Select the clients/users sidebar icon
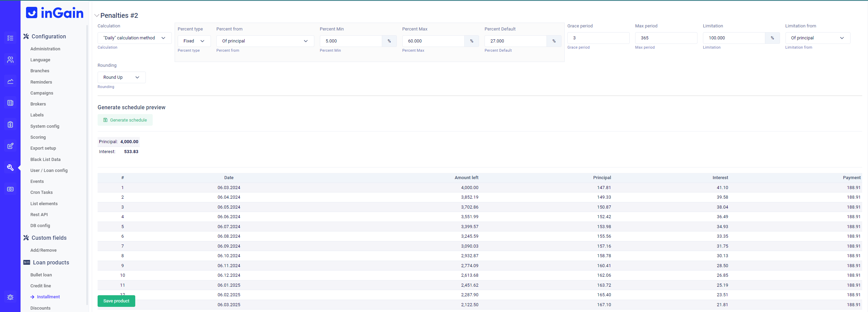Image resolution: width=868 pixels, height=312 pixels. [10, 59]
